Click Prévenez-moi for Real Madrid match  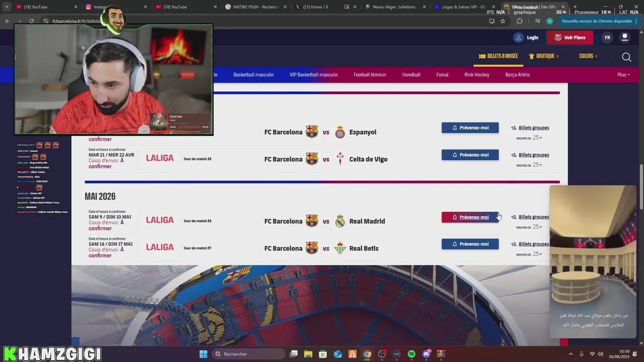470,217
